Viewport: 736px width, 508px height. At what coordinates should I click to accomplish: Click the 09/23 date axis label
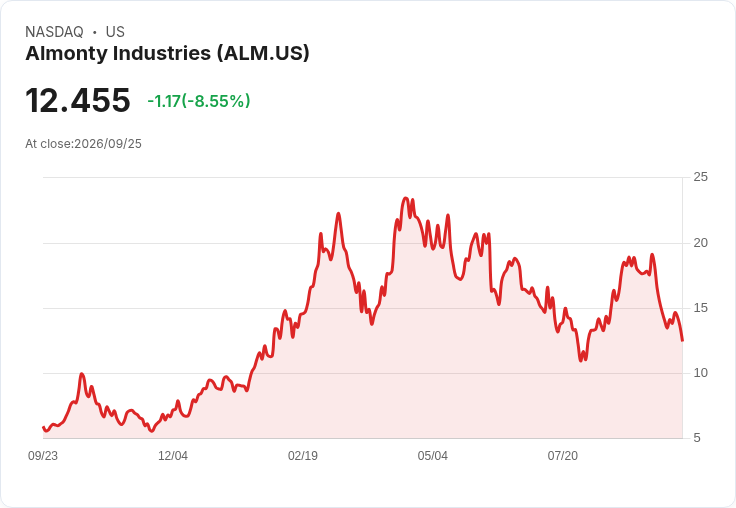pyautogui.click(x=43, y=456)
